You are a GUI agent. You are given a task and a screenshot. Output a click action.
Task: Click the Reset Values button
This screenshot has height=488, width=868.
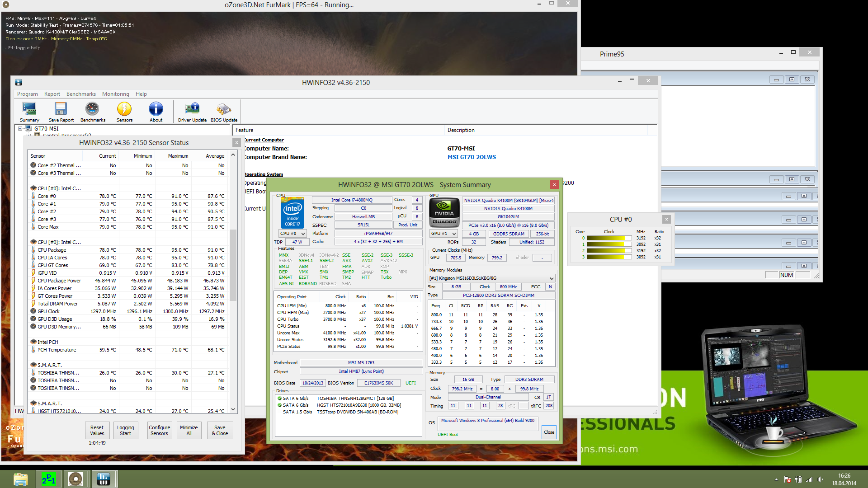(x=97, y=430)
